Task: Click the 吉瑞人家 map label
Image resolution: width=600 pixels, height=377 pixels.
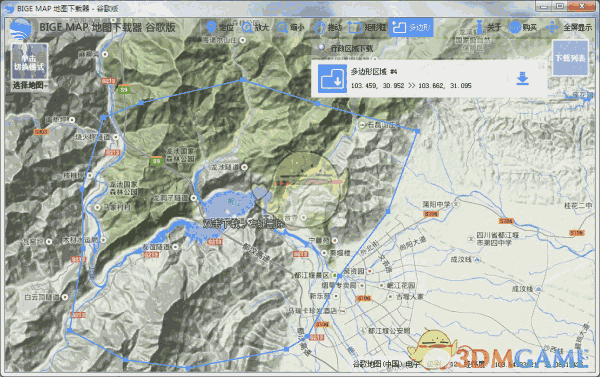Action: coord(409,297)
